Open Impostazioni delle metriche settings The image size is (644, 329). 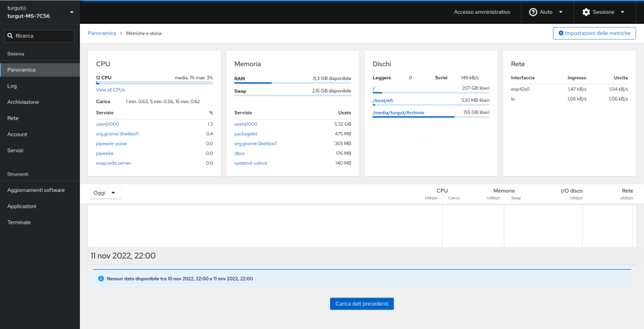(x=594, y=33)
